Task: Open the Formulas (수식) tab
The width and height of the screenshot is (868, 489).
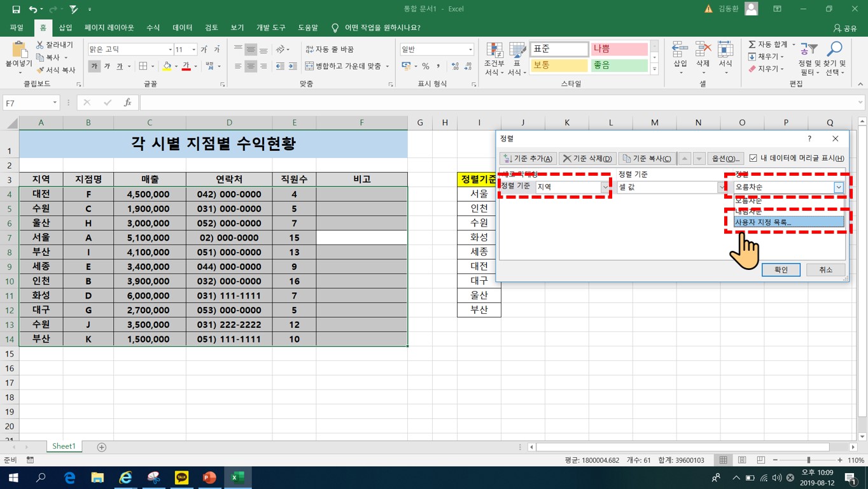Action: pos(153,28)
